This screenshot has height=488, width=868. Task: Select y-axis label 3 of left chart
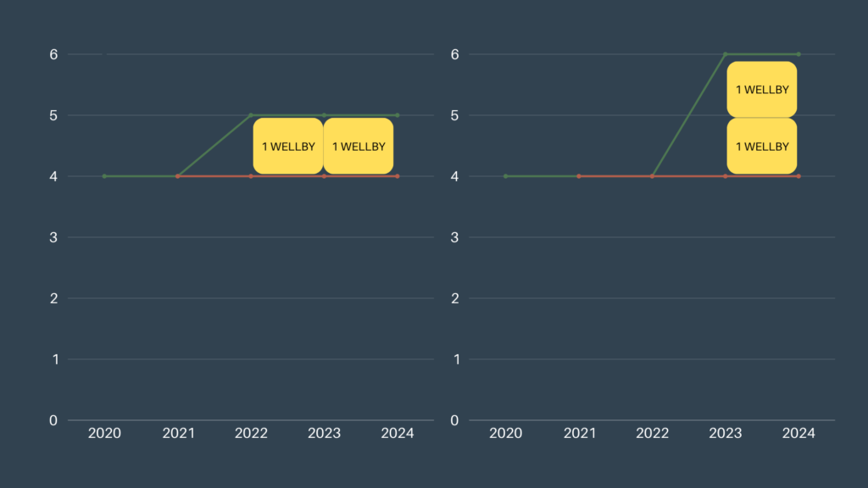click(x=52, y=237)
